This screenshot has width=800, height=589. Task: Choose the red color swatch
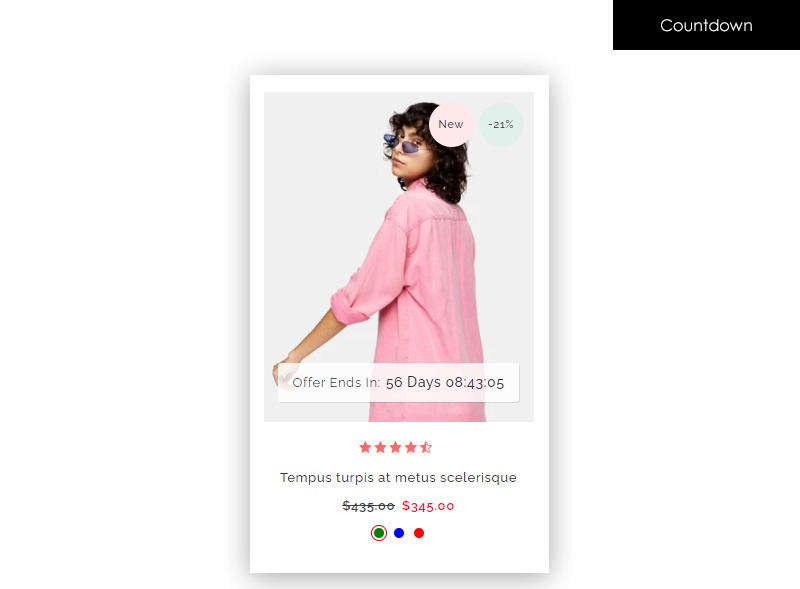coord(419,533)
